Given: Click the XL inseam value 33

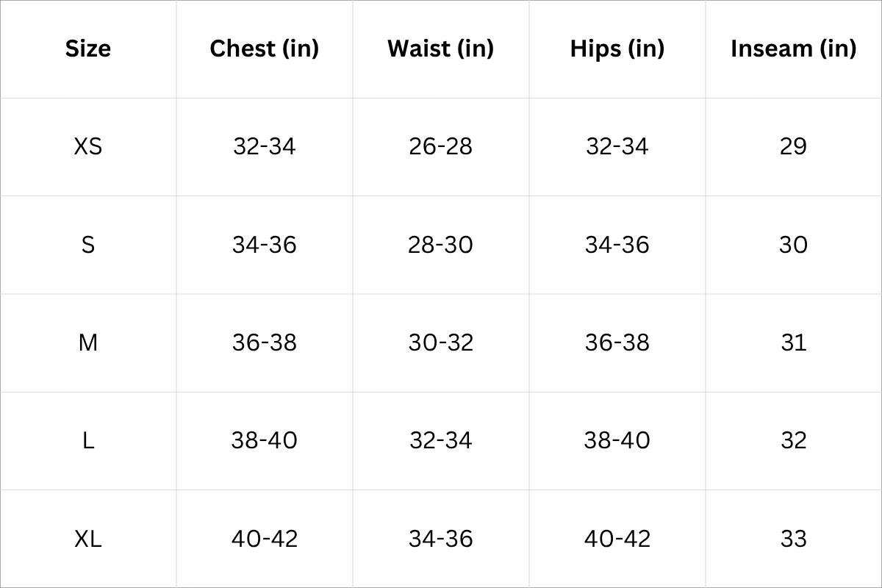Looking at the screenshot, I should coord(794,539).
